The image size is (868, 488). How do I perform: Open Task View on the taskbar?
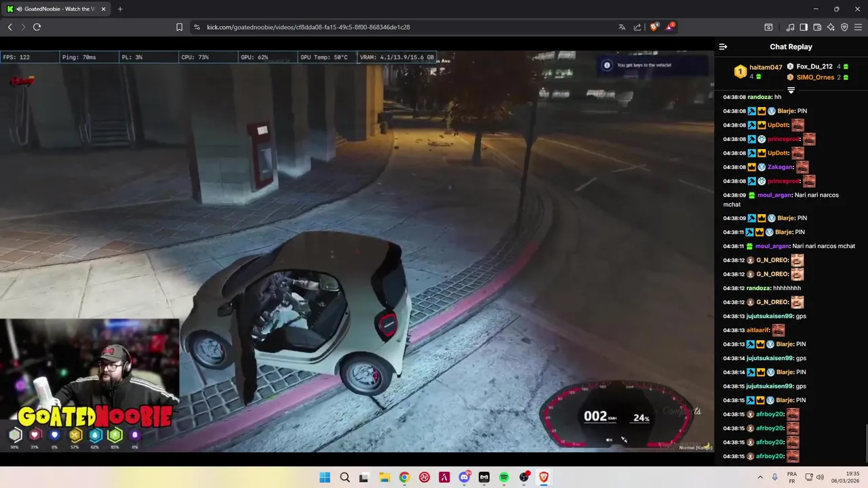pyautogui.click(x=364, y=477)
